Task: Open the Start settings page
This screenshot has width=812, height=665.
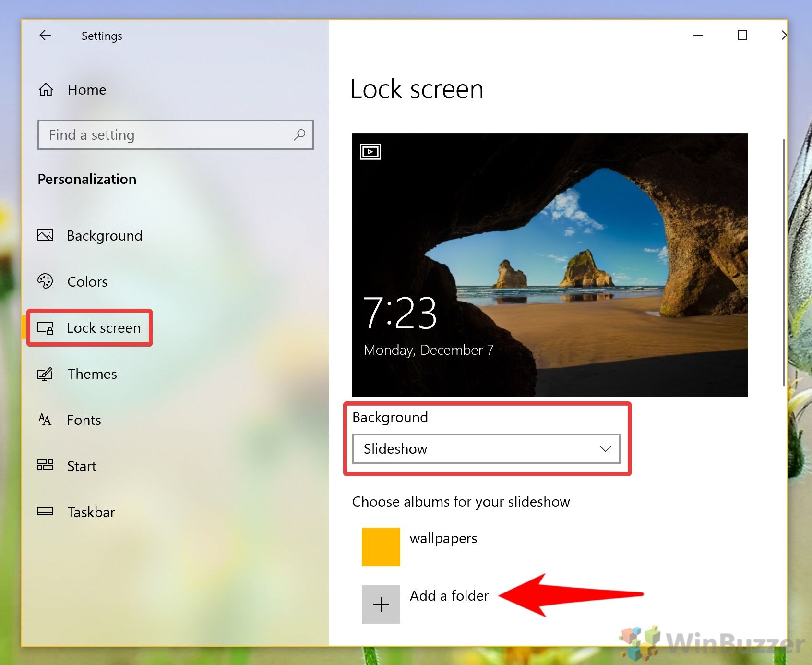Action: click(82, 466)
